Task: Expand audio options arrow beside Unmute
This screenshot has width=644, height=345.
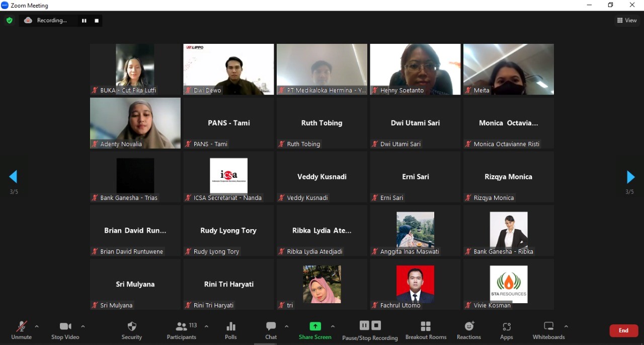Action: pyautogui.click(x=37, y=326)
